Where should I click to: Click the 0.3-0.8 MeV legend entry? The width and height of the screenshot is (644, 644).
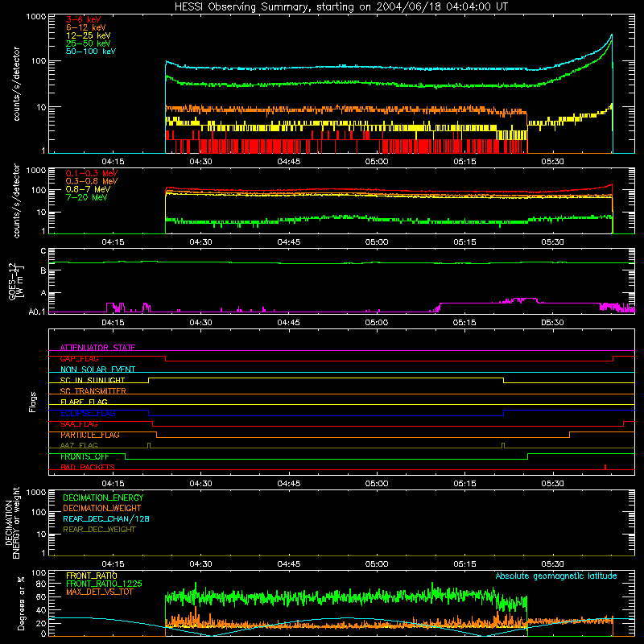92,181
